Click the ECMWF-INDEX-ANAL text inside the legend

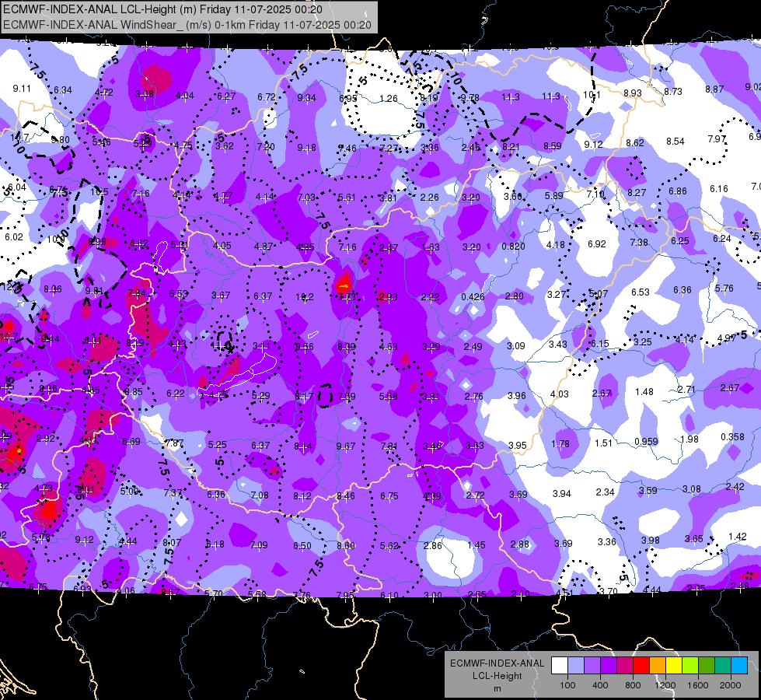tap(497, 663)
